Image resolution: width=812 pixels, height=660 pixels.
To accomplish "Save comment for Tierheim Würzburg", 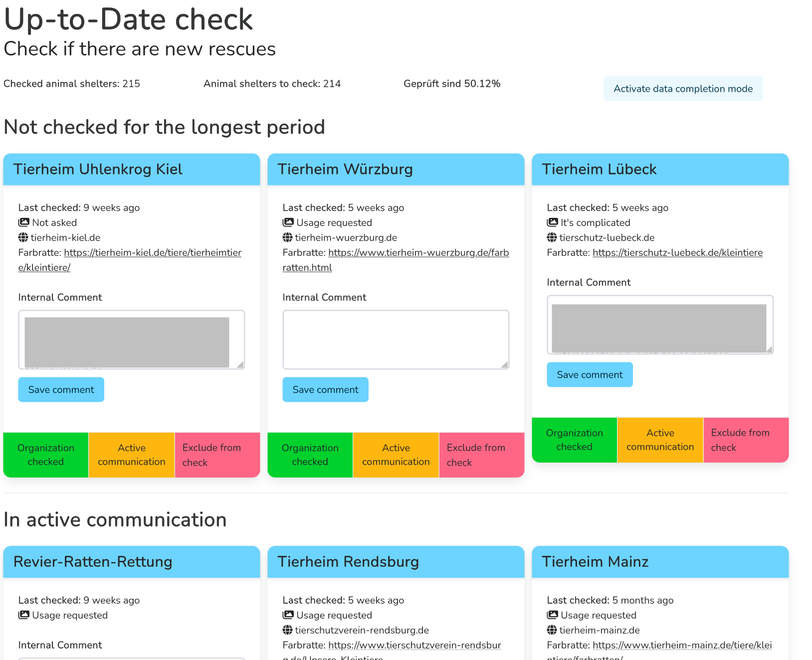I will (325, 389).
